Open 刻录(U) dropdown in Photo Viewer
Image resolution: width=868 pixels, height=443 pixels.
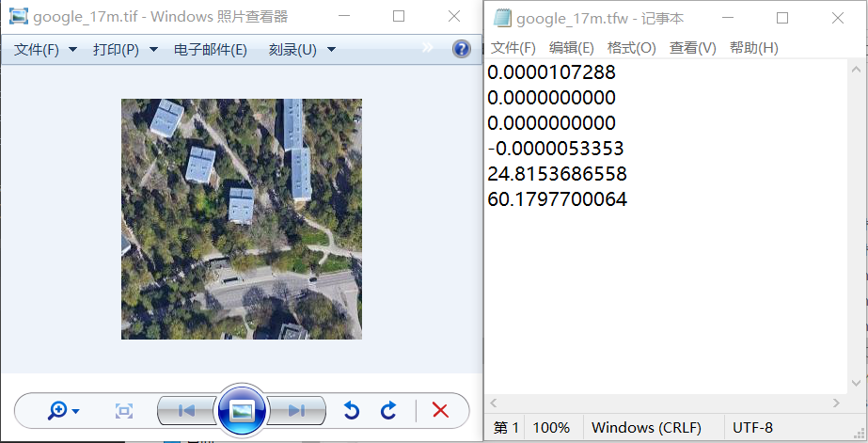click(302, 50)
